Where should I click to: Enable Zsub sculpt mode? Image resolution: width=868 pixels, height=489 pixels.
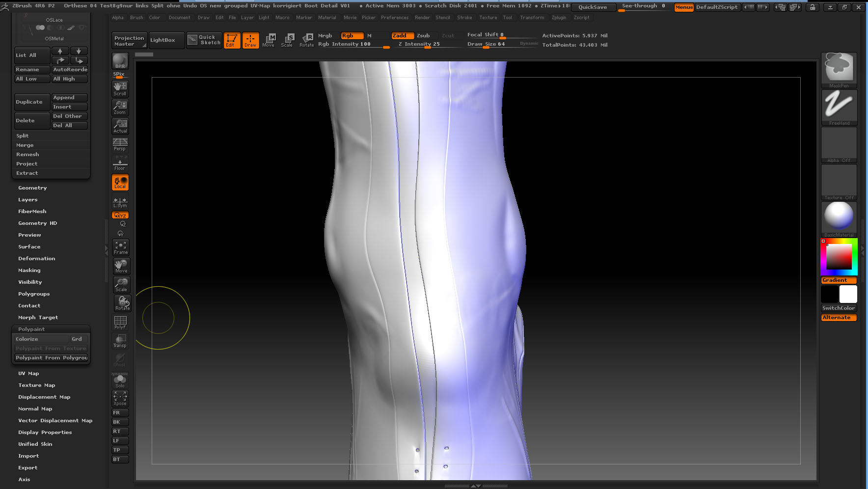(426, 36)
